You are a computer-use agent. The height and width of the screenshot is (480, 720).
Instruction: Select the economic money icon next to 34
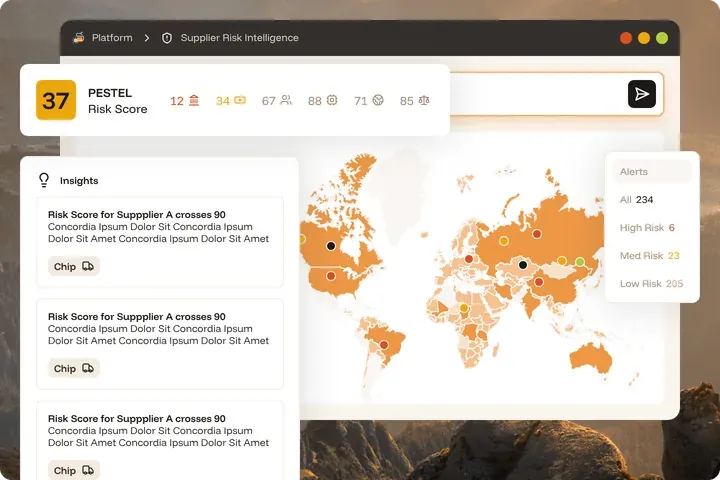[240, 100]
